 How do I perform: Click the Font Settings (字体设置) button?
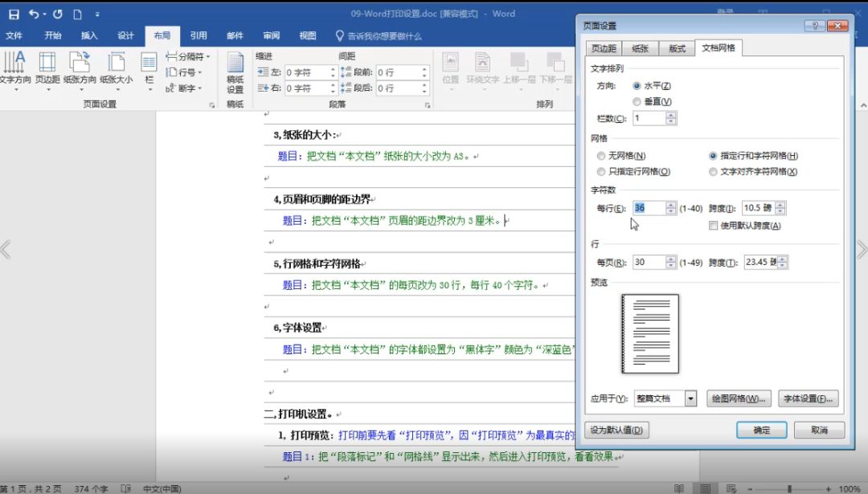809,398
